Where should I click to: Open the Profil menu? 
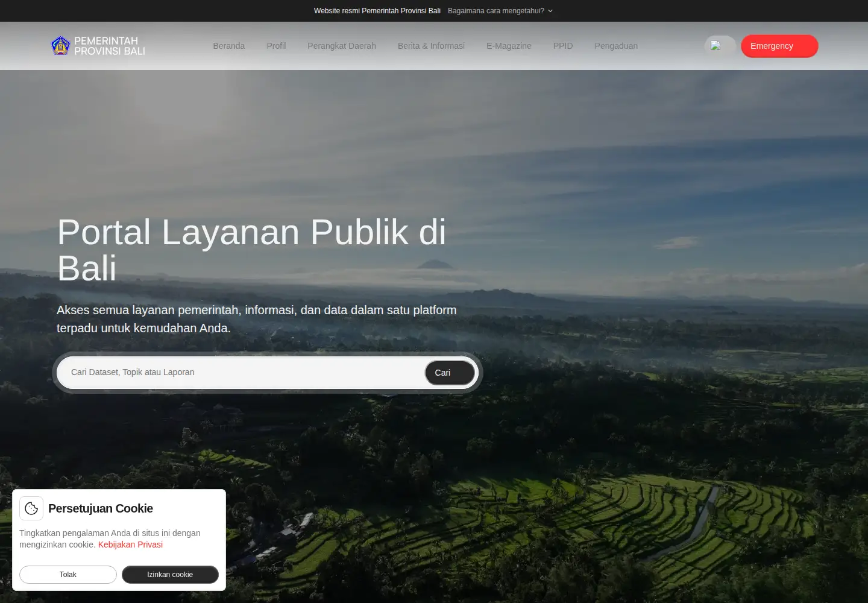pyautogui.click(x=276, y=46)
